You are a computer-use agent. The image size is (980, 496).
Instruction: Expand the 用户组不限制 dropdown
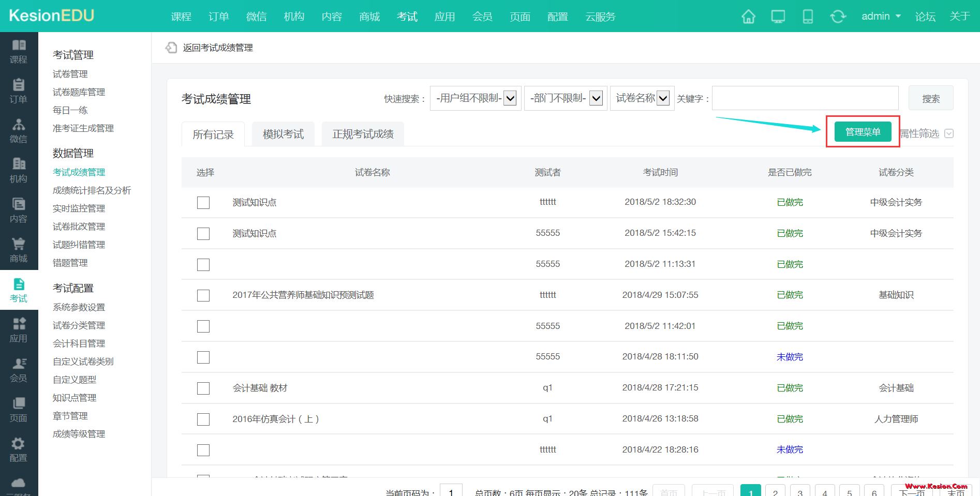(475, 98)
